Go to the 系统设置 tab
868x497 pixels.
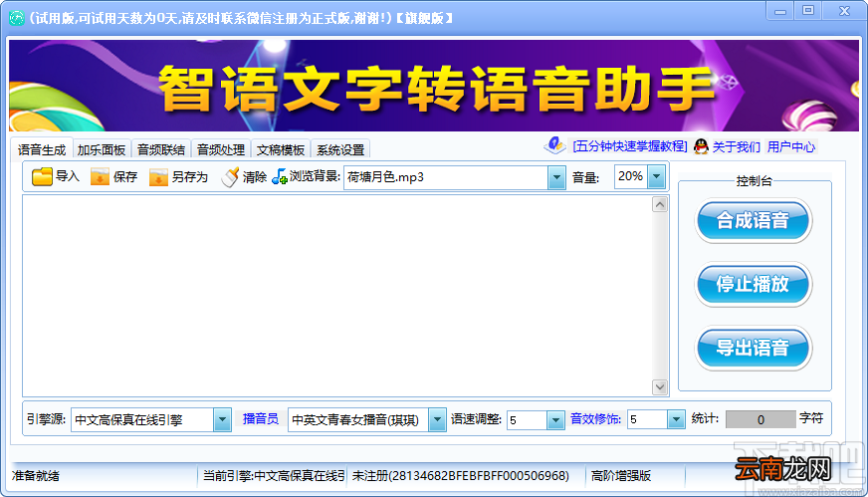click(340, 149)
